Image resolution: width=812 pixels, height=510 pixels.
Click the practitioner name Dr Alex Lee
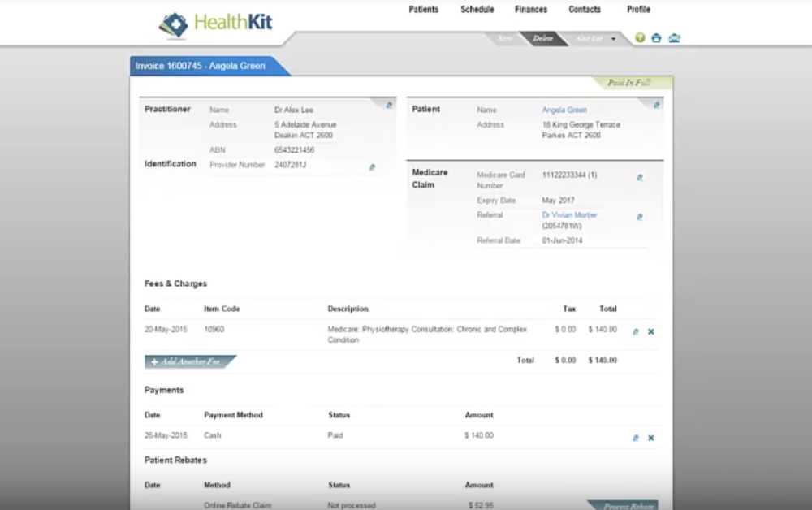tap(294, 110)
